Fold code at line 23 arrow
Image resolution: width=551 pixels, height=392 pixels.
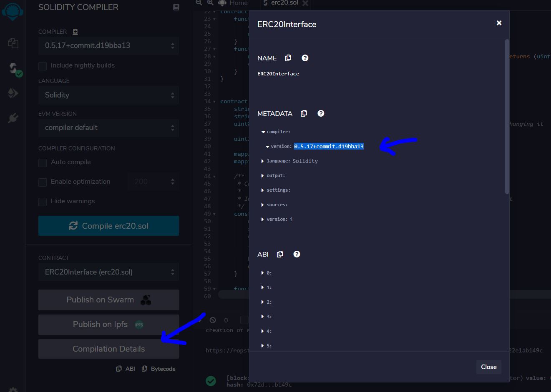point(214,19)
